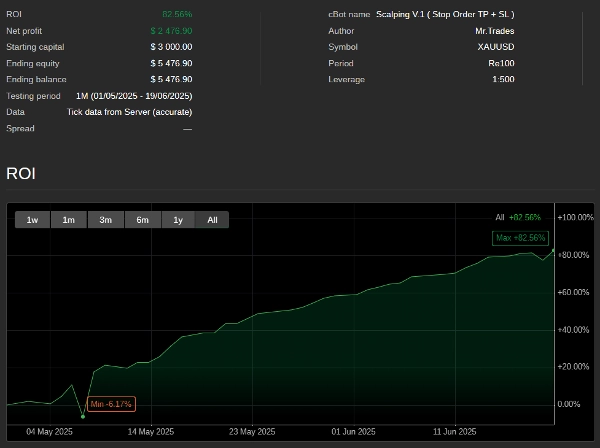Click the green Net profit value
The height and width of the screenshot is (448, 600).
(x=171, y=31)
